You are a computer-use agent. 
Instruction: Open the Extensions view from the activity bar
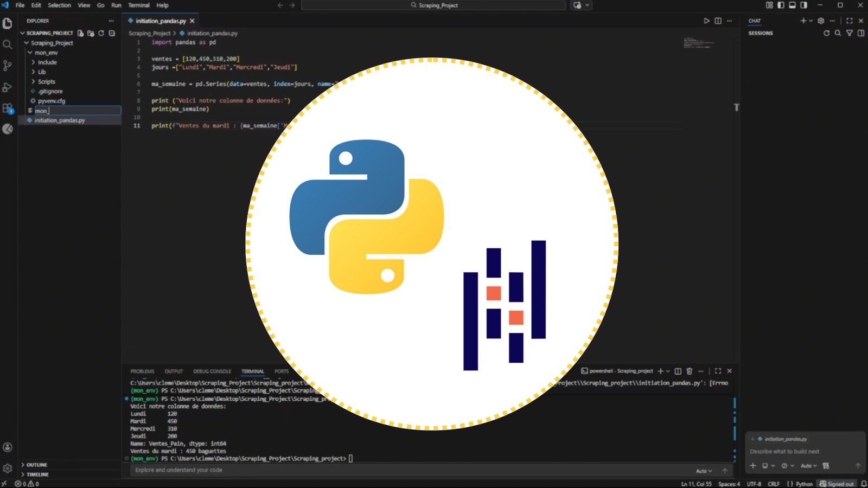pos(7,108)
